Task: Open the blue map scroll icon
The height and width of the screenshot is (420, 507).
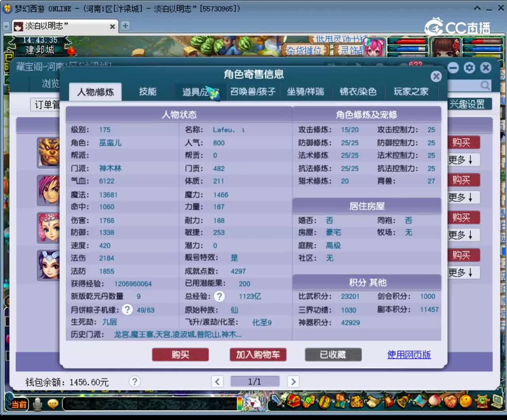Action: pos(420,401)
